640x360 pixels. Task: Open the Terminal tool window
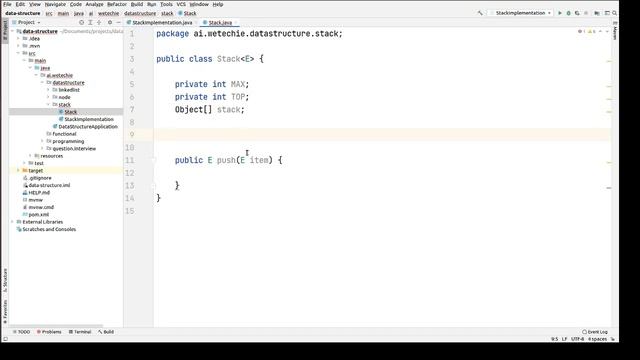pyautogui.click(x=80, y=332)
